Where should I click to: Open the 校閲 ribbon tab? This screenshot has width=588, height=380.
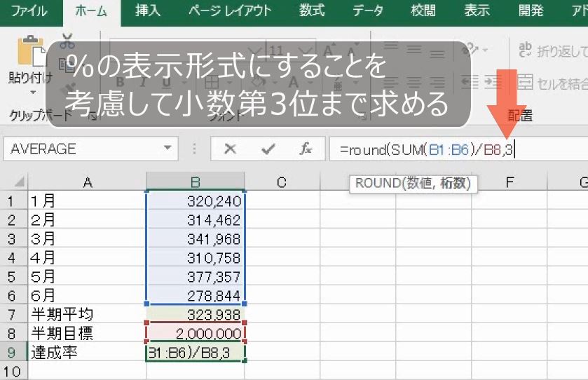coord(423,11)
